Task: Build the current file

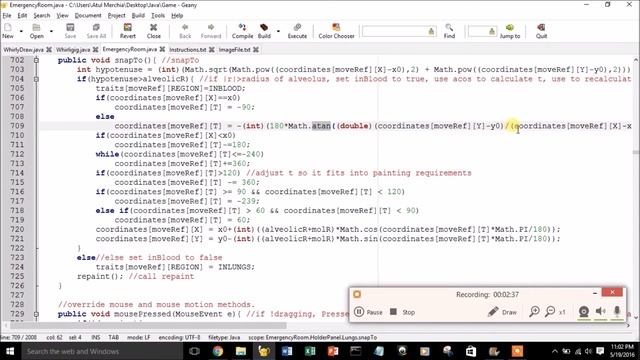Action: [x=264, y=31]
